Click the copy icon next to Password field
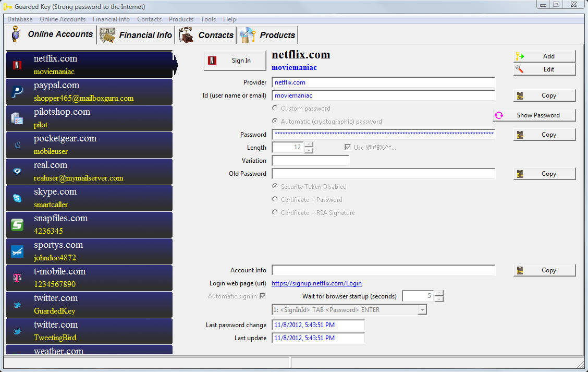588x372 pixels. pos(520,135)
